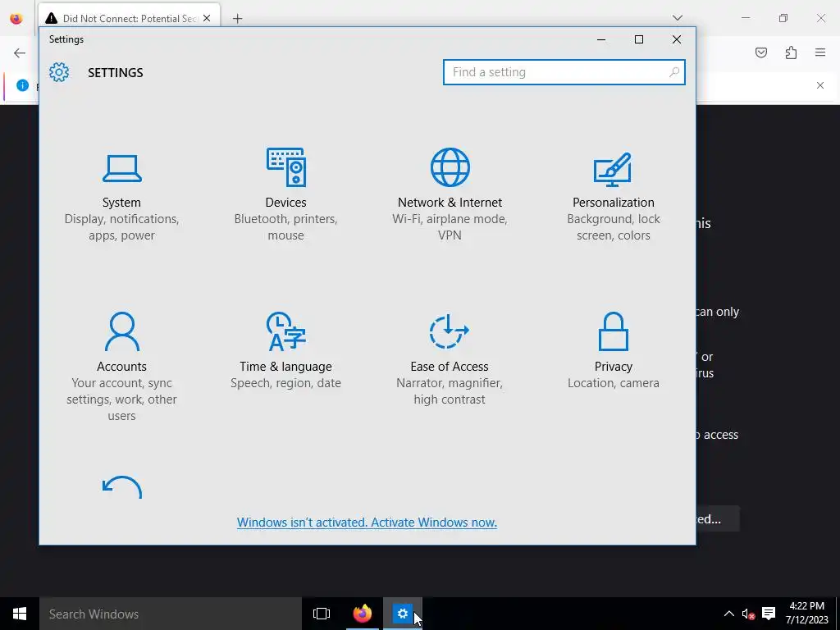The image size is (840, 630).
Task: Show hidden system tray icons chevron
Action: tap(729, 614)
